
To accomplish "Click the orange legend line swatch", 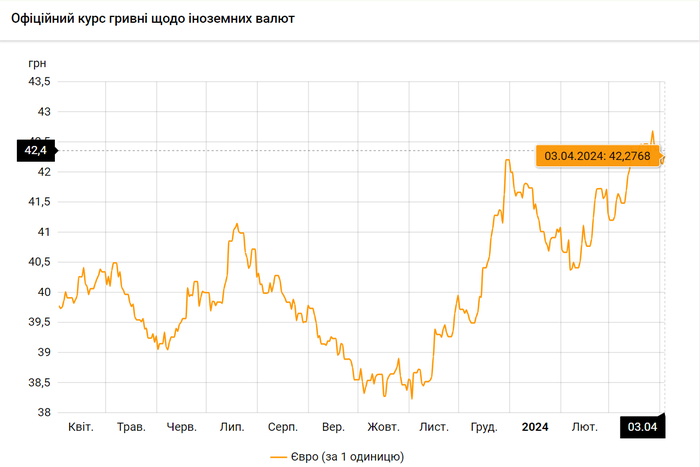I will [x=278, y=456].
